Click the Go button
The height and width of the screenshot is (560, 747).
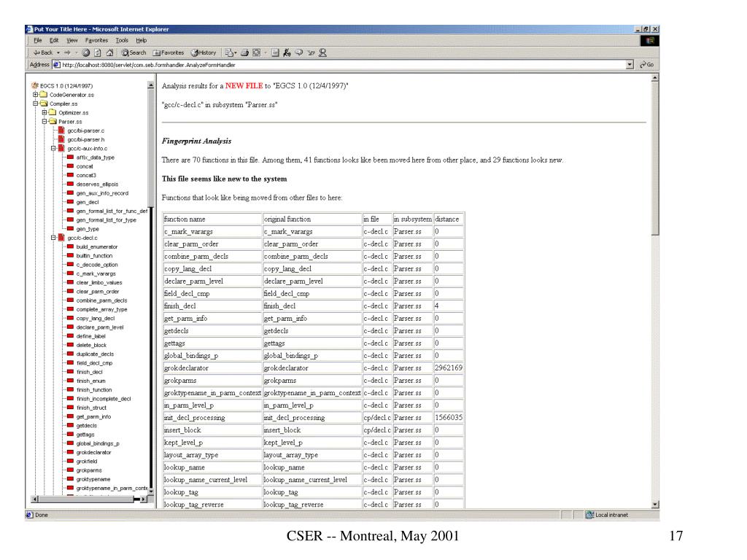click(x=648, y=65)
